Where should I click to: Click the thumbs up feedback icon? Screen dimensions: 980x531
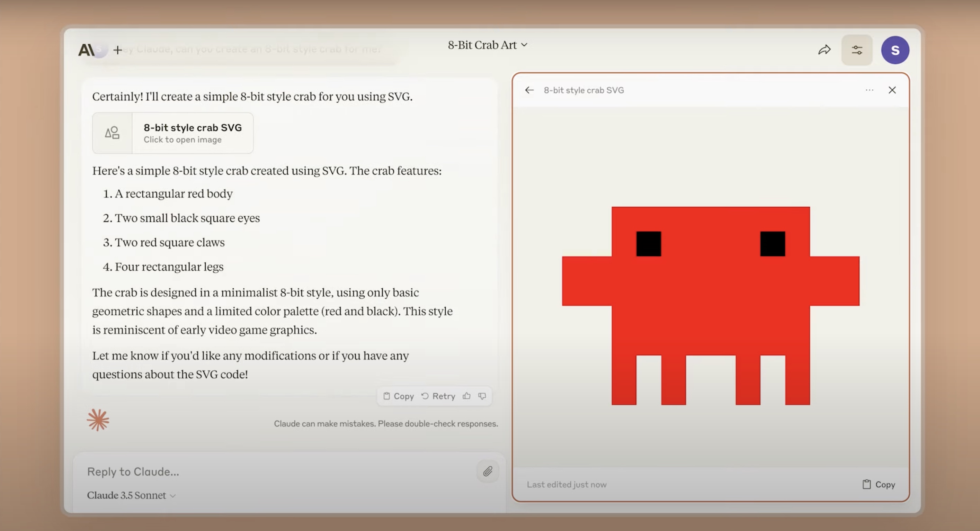point(466,396)
